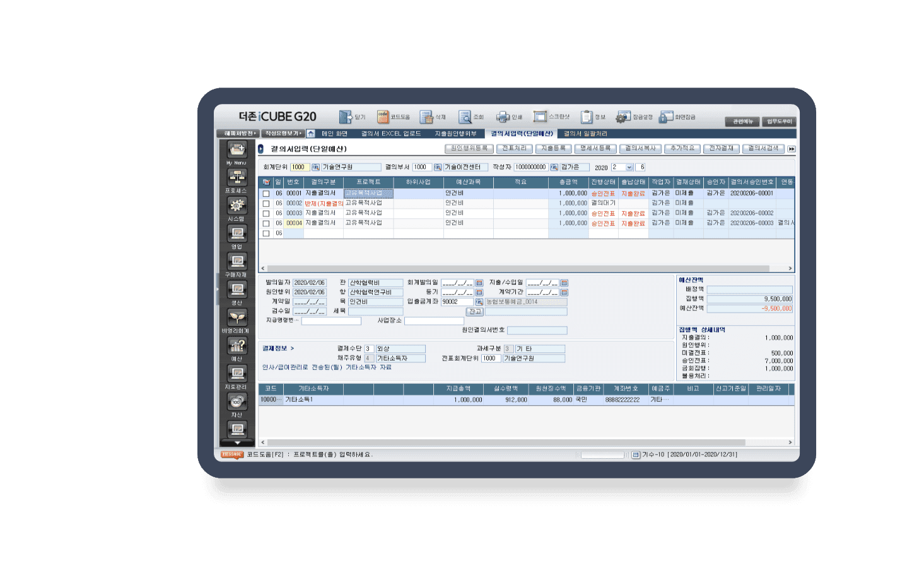
Task: Show more buttons via double-arrow expander
Action: 792,149
